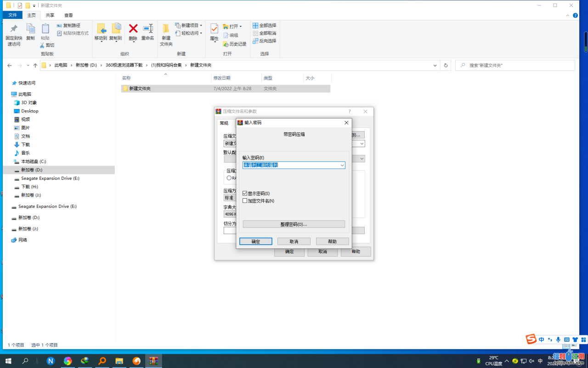Image resolution: width=588 pixels, height=368 pixels.
Task: Open the View (查看) ribbon tab
Action: coord(68,15)
